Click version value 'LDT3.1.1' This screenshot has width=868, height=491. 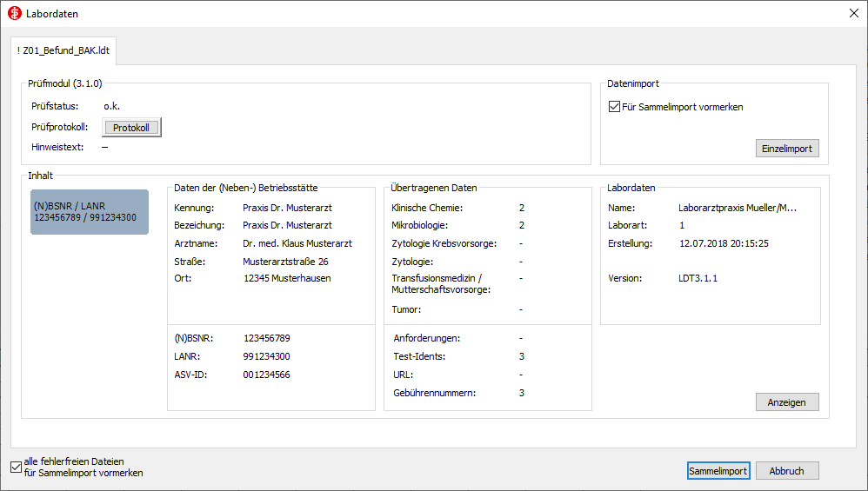click(x=698, y=278)
